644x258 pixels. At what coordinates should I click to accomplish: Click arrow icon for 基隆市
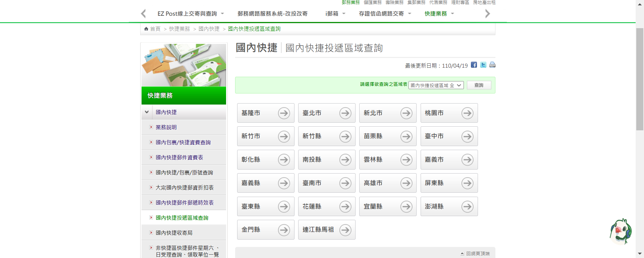284,113
